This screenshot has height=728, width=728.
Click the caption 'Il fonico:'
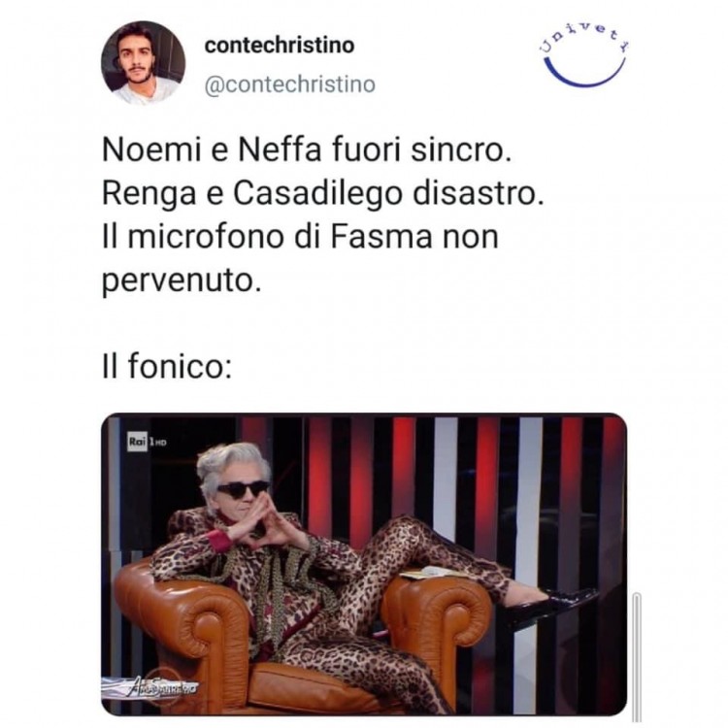pos(167,366)
